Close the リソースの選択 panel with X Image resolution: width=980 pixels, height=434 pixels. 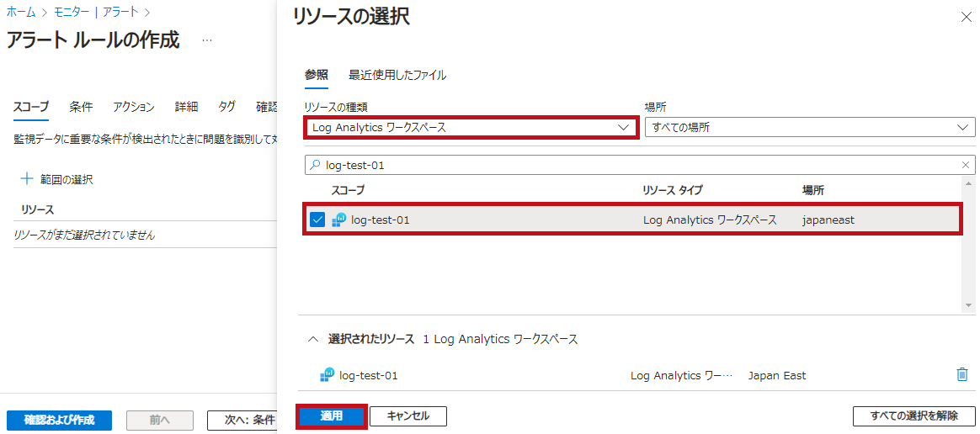966,18
